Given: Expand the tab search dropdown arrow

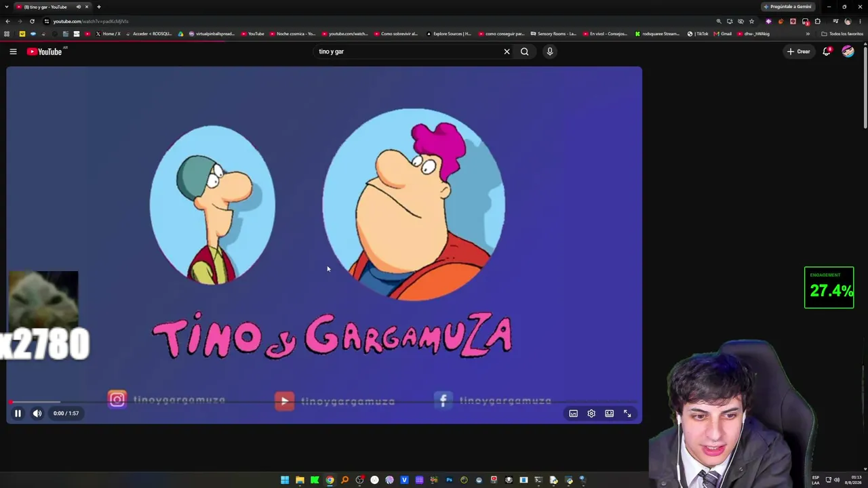Looking at the screenshot, I should [x=6, y=7].
